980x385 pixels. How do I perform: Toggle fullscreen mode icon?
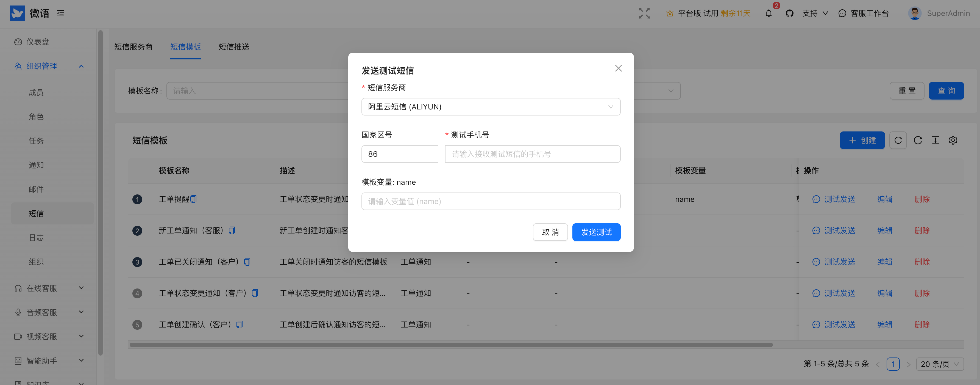coord(644,13)
